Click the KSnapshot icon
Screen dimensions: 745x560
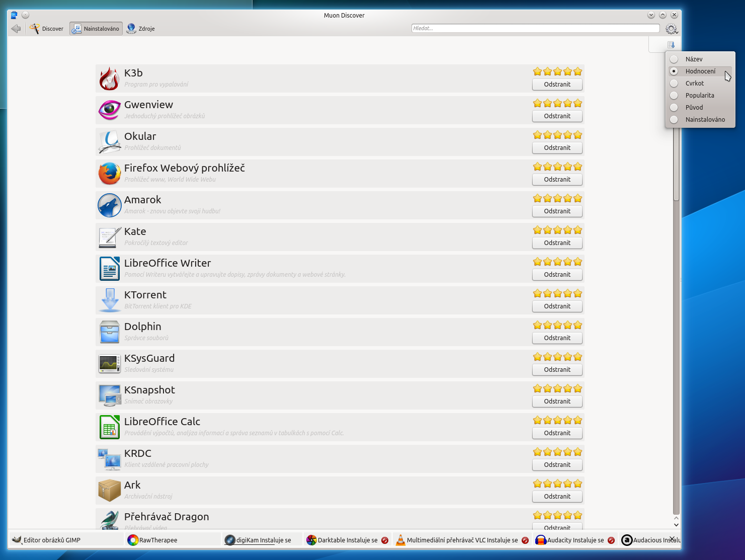pyautogui.click(x=109, y=395)
